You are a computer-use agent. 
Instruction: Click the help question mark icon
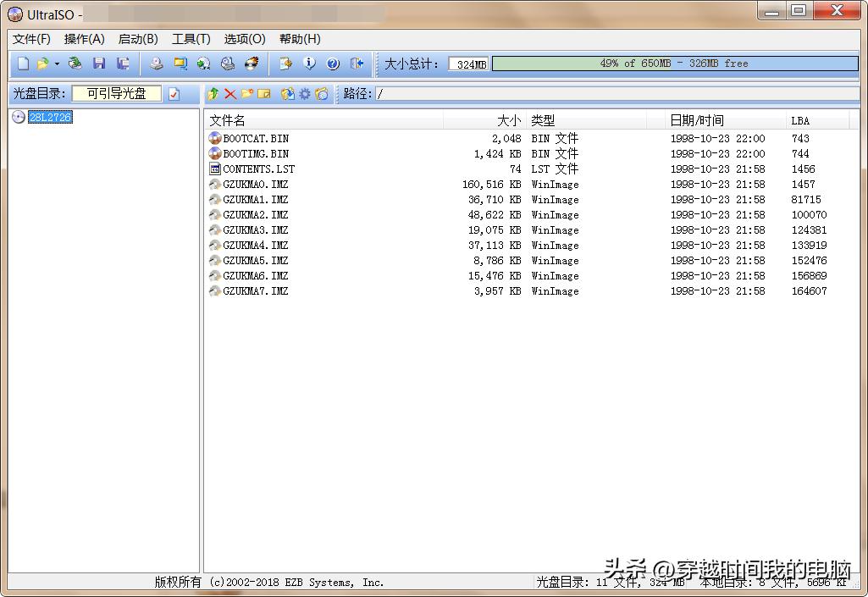pyautogui.click(x=333, y=64)
